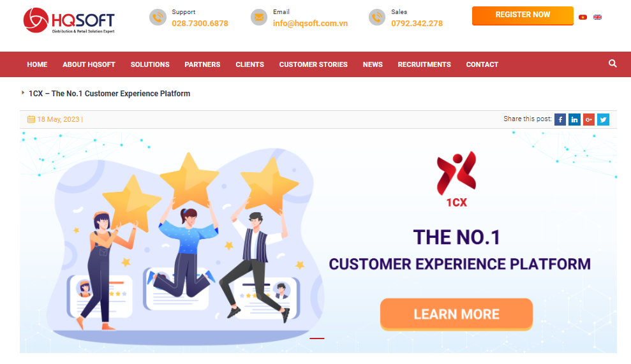Click the 1CX breadcrumb arrow title
The height and width of the screenshot is (364, 631).
click(109, 93)
